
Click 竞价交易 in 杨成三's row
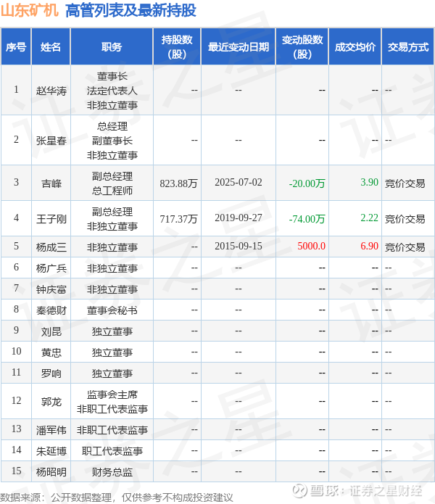tap(405, 247)
